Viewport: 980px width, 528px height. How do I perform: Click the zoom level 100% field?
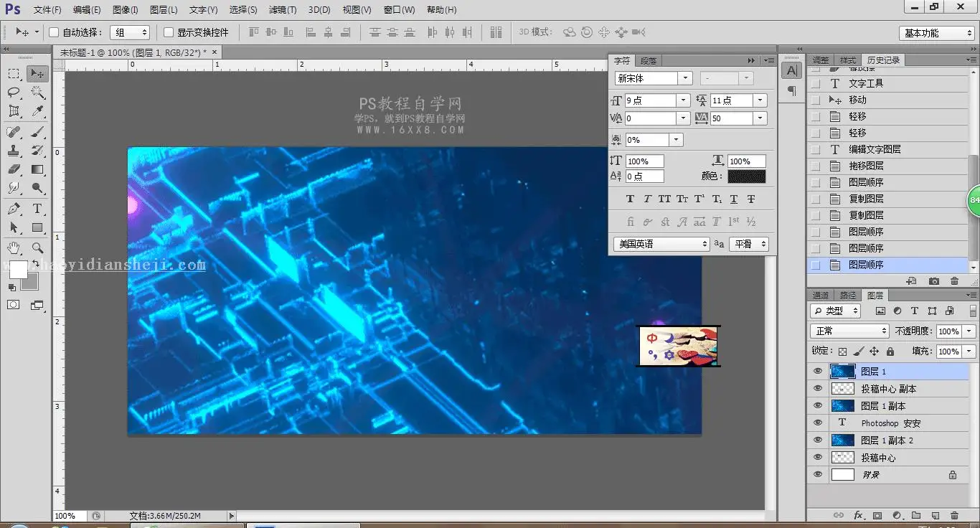(69, 516)
